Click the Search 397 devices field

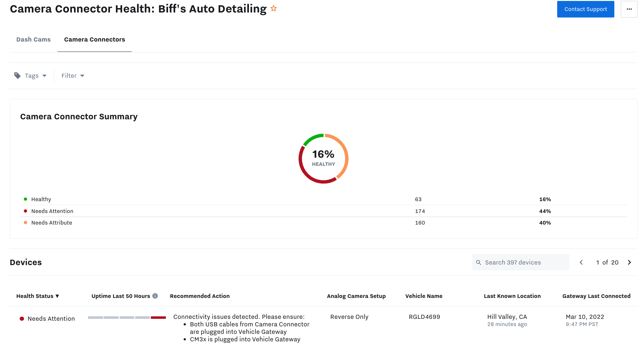(x=525, y=263)
